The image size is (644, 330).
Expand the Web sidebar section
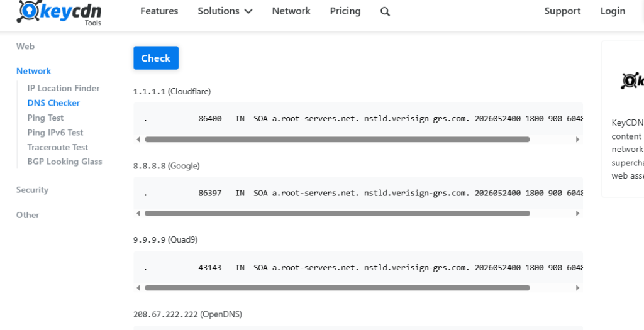click(x=25, y=47)
